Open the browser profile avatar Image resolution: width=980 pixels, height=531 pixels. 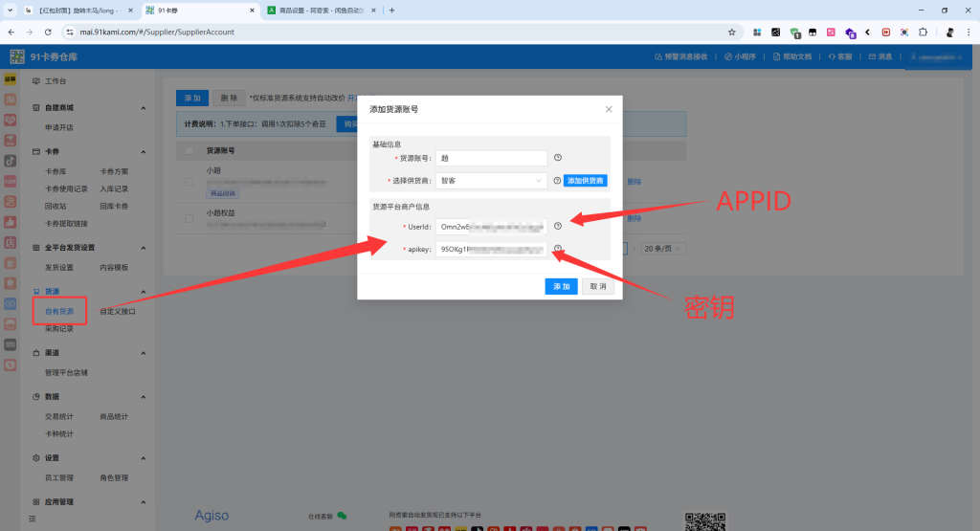coord(949,32)
